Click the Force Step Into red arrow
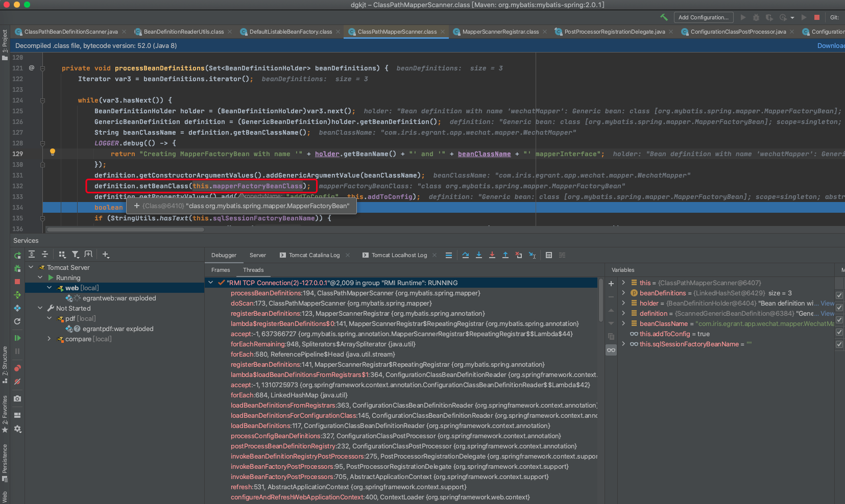Image resolution: width=845 pixels, height=504 pixels. (492, 255)
